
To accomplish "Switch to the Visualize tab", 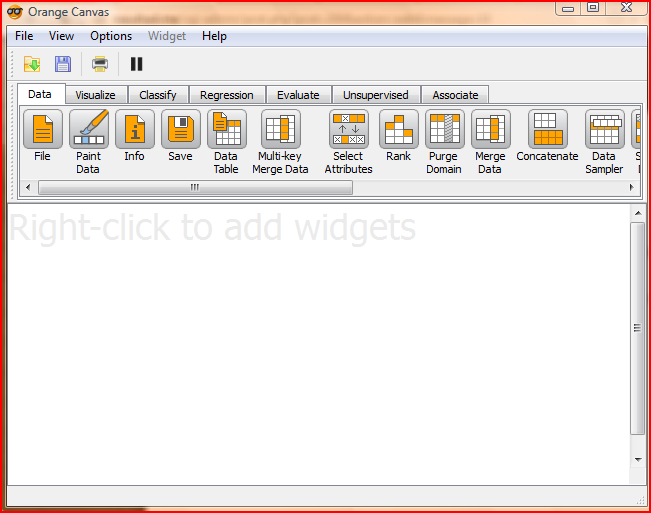I will [x=96, y=95].
